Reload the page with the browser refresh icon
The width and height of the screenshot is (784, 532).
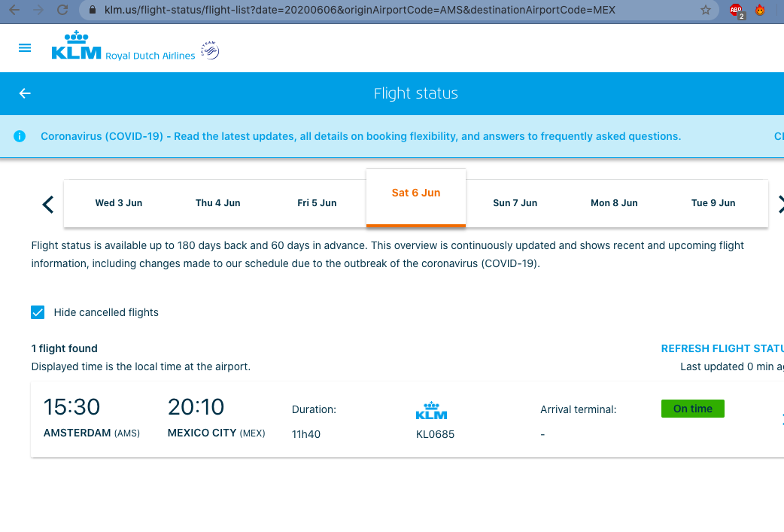[x=62, y=10]
